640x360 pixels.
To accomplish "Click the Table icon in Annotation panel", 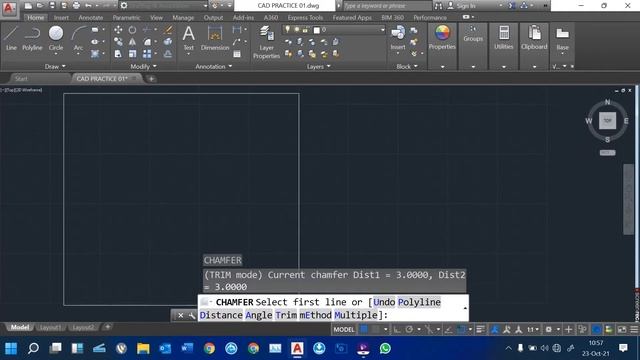I will [x=237, y=54].
